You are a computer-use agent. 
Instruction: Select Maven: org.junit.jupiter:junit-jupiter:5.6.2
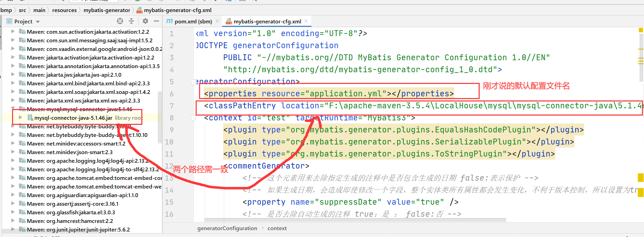[x=78, y=229]
